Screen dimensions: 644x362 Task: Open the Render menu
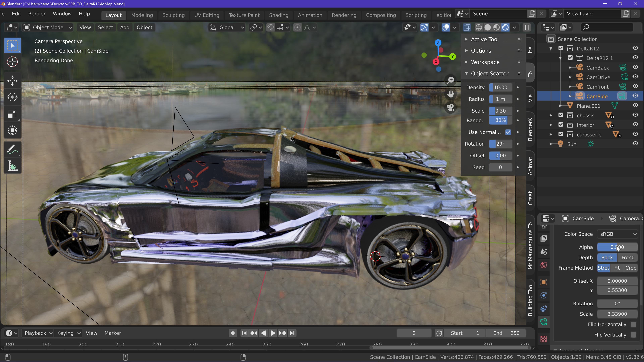[x=37, y=14]
